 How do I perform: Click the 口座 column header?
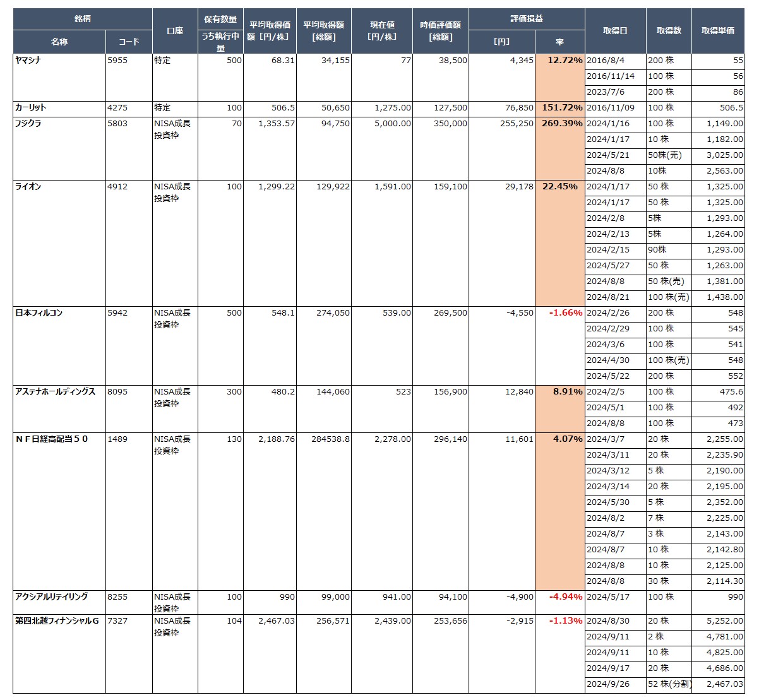pyautogui.click(x=175, y=31)
